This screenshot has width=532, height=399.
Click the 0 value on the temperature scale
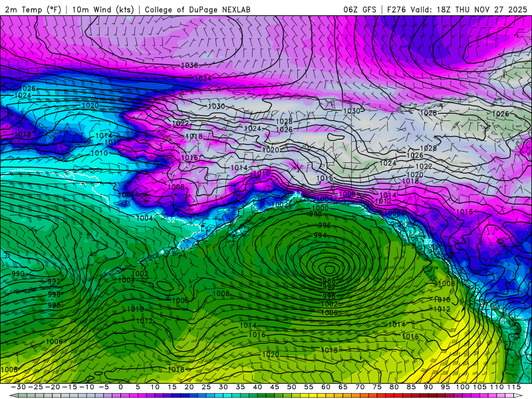[x=121, y=387]
